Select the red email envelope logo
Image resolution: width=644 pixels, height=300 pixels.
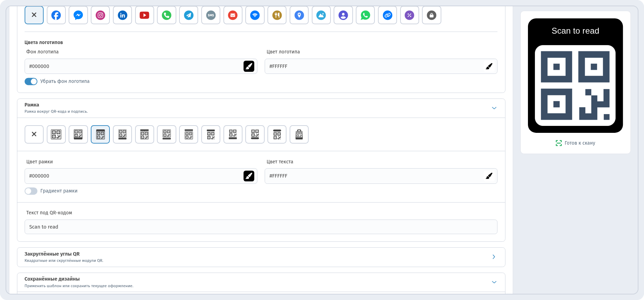(x=233, y=15)
